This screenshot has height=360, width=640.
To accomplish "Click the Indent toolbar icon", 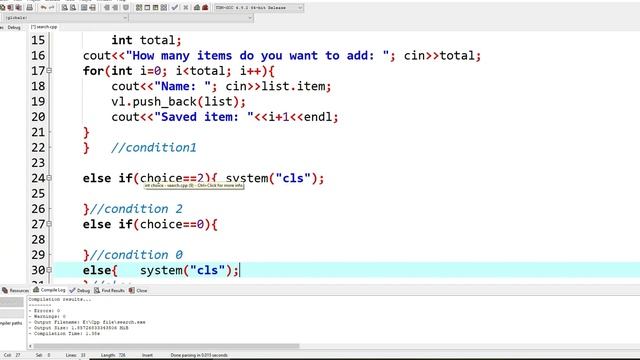I will pos(107,8).
